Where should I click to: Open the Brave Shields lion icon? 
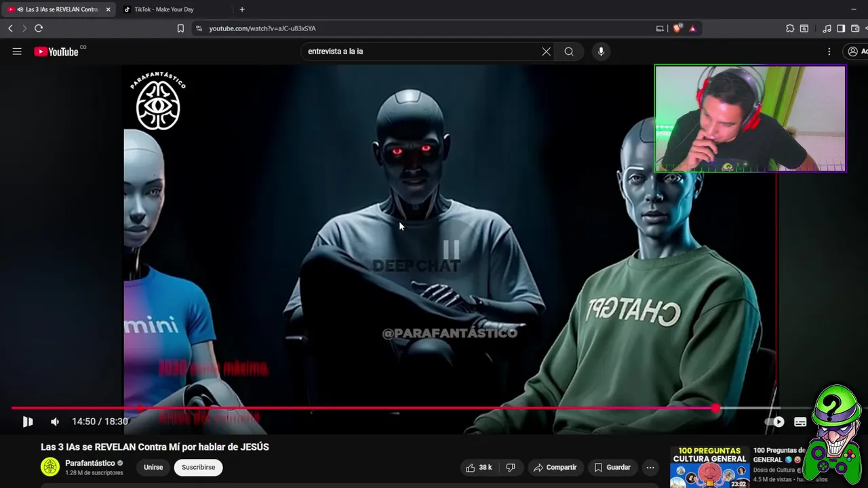(x=677, y=28)
